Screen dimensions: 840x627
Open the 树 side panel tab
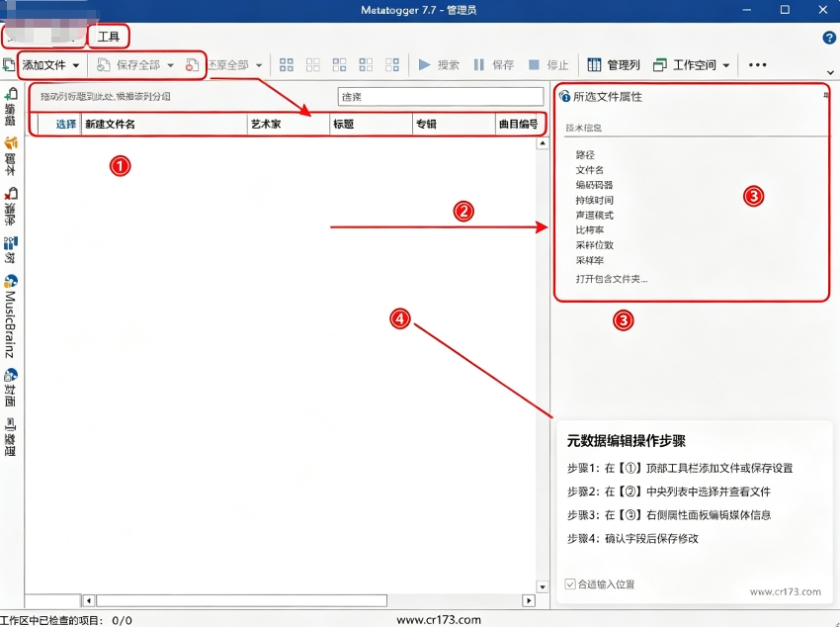point(11,250)
